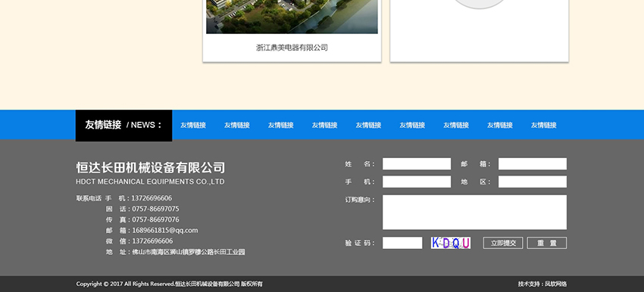The width and height of the screenshot is (644, 292).
Task: Click the 友情链接 / NEWS black heading
Action: tap(123, 125)
